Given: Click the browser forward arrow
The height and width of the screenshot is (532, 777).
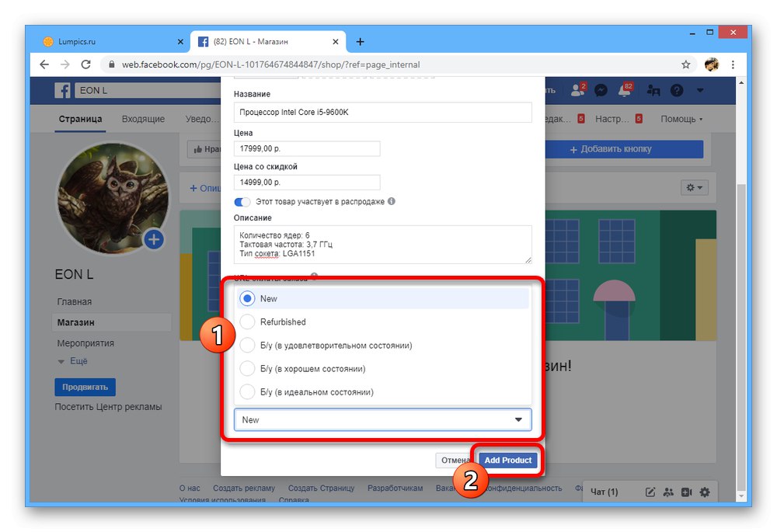Looking at the screenshot, I should pos(65,64).
